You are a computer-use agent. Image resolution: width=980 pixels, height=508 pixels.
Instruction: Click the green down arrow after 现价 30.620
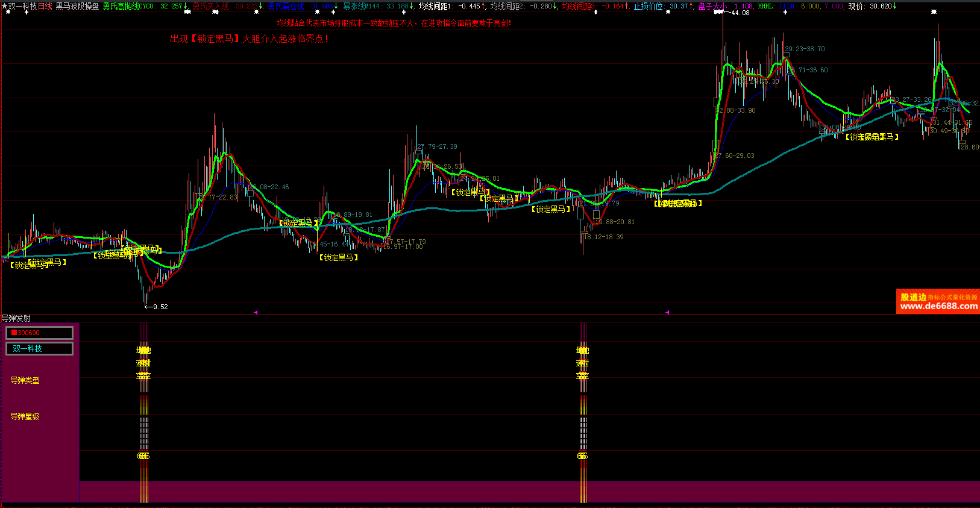(x=895, y=6)
